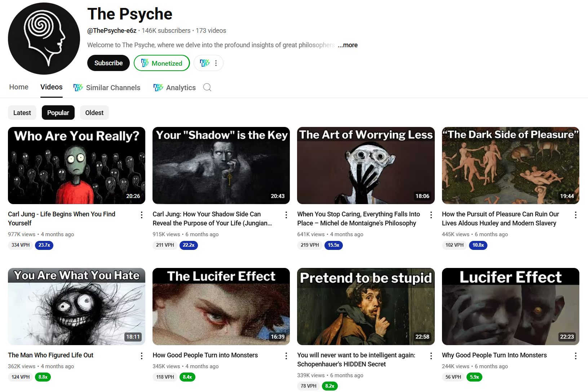Click The Psyche channel avatar logo

coord(44,39)
